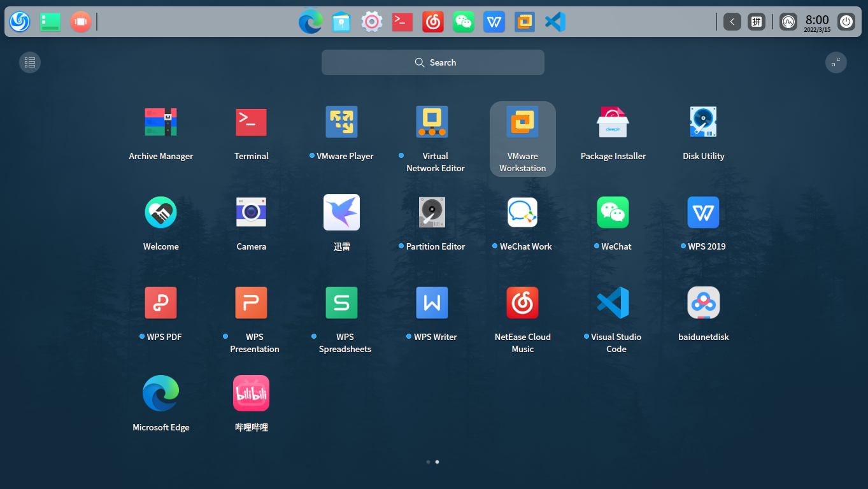Image resolution: width=868 pixels, height=489 pixels.
Task: Open VMware Workstation in the launcher grid
Action: click(x=523, y=139)
